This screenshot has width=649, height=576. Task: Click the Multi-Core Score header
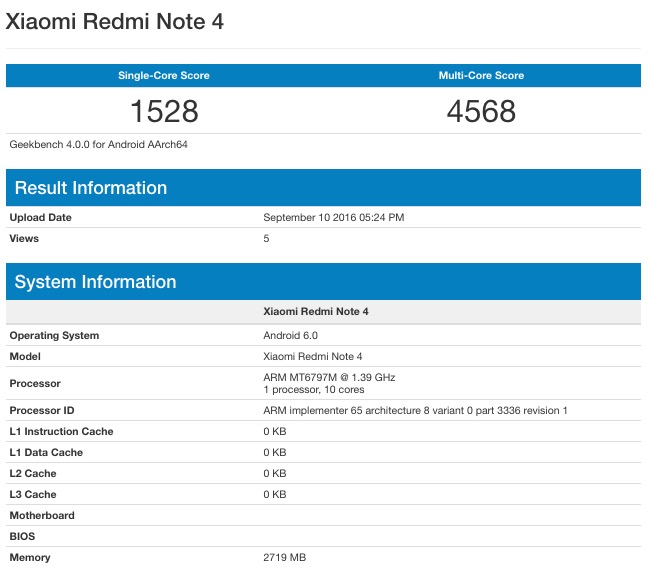[481, 76]
